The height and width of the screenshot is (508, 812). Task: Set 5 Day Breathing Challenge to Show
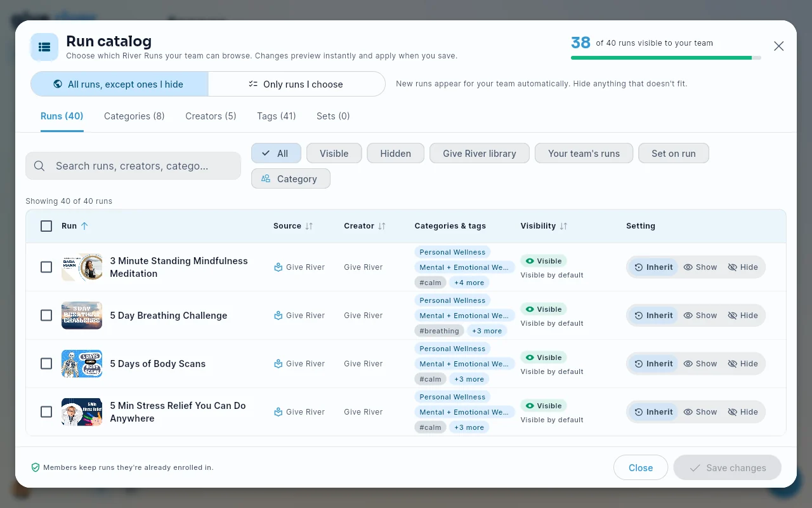tap(700, 316)
